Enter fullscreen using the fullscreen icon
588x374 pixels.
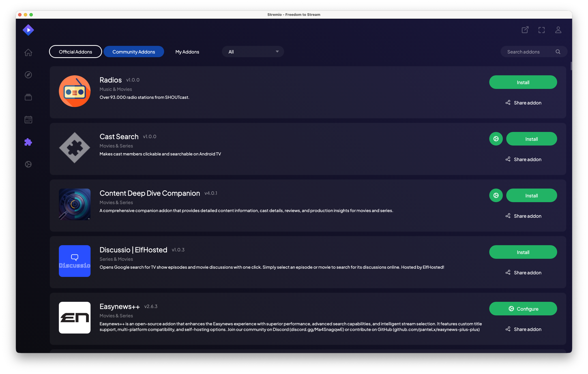coord(541,30)
